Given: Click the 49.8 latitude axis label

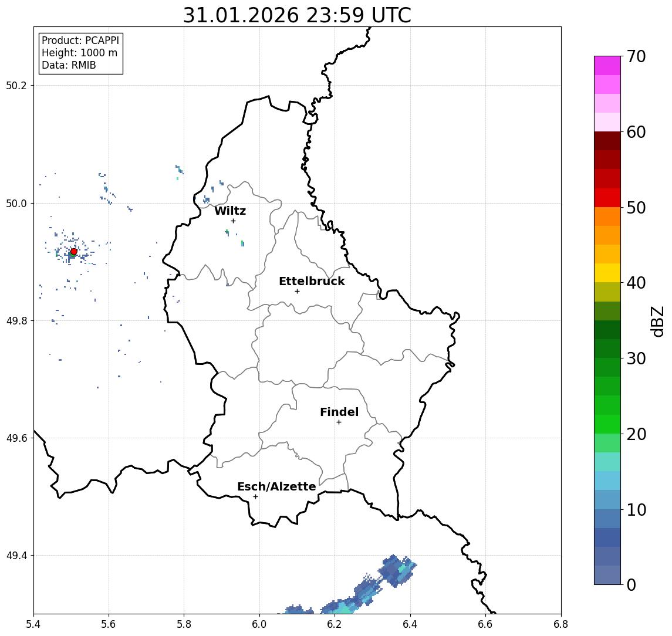Looking at the screenshot, I should pyautogui.click(x=16, y=320).
